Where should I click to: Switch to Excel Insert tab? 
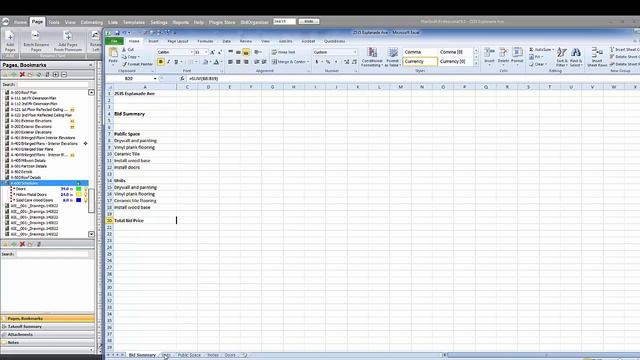coord(153,41)
